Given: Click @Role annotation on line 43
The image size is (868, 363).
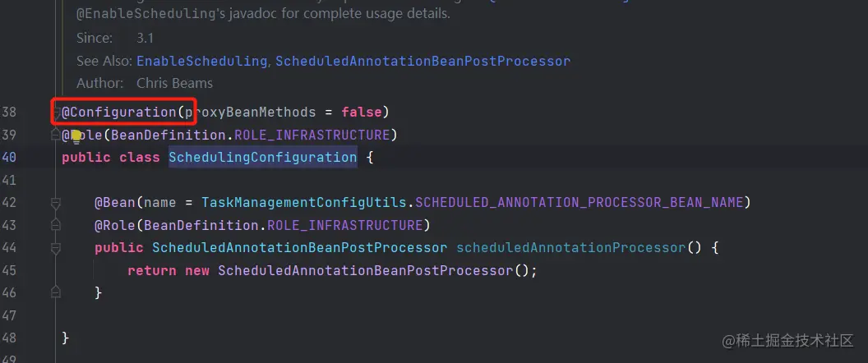Looking at the screenshot, I should (115, 225).
